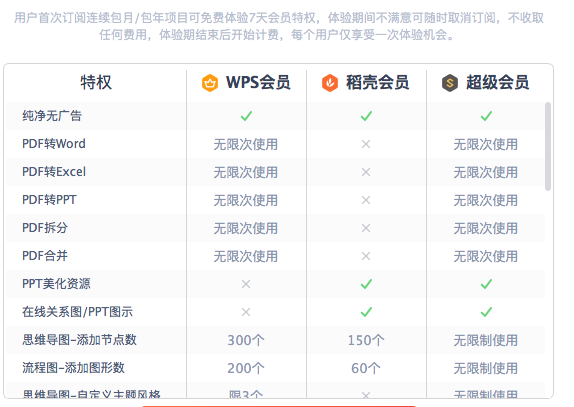Viewport: 574px width, 407px height.
Task: Click 无限次使用 for PDF合并 under 超级会员
Action: click(486, 257)
